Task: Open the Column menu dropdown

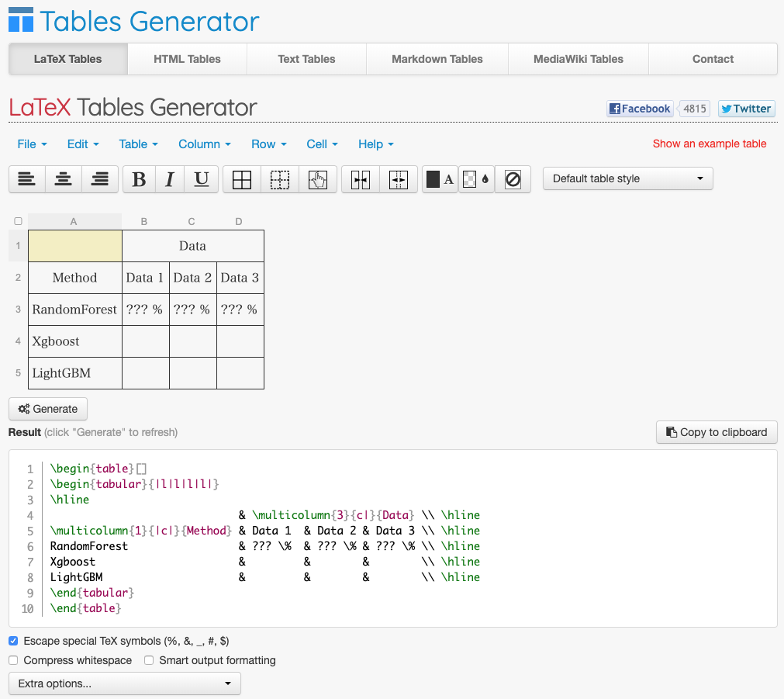Action: pos(205,144)
